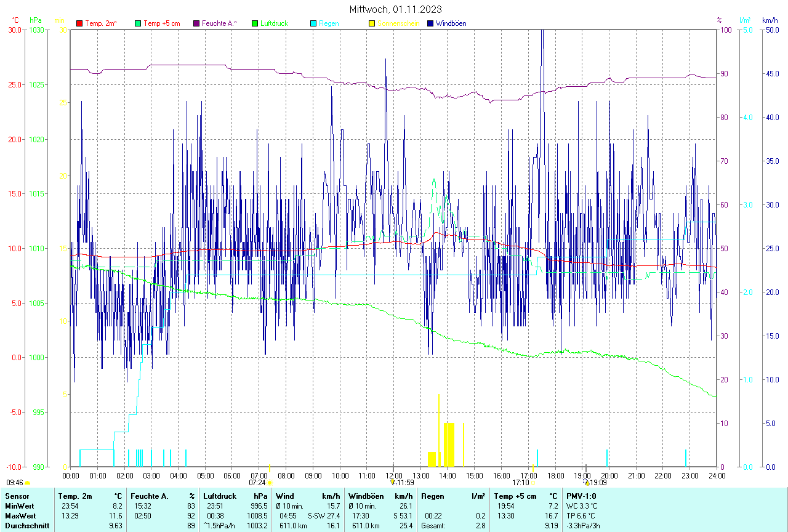Click the wind maximum S-SW 27.4
Image resolution: width=788 pixels, height=532 pixels.
324,515
